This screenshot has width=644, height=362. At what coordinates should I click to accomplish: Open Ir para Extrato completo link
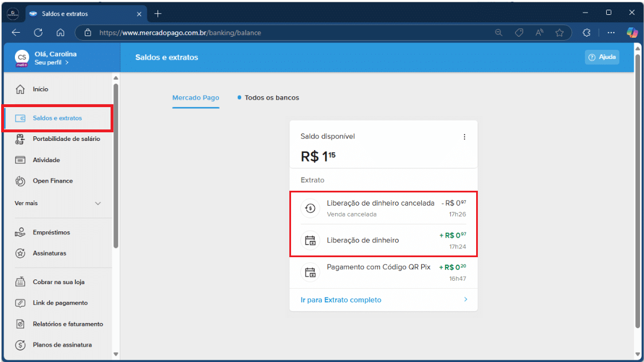click(341, 300)
